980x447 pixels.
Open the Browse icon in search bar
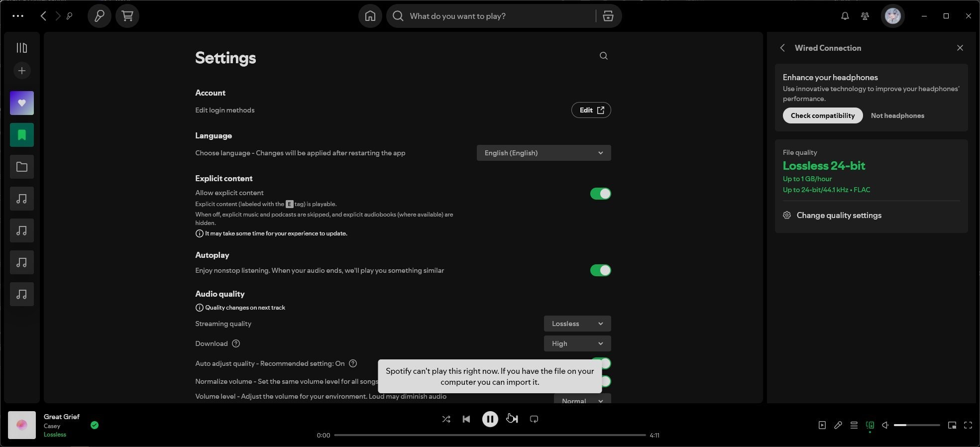tap(608, 16)
